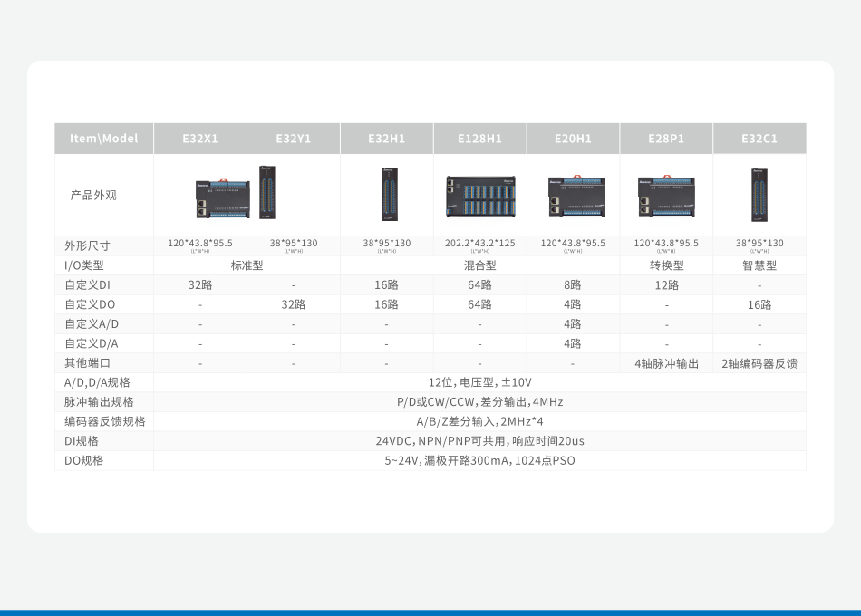Screen dimensions: 861x616
Task: Click the 8路 DI value for E20H1
Action: tap(573, 285)
